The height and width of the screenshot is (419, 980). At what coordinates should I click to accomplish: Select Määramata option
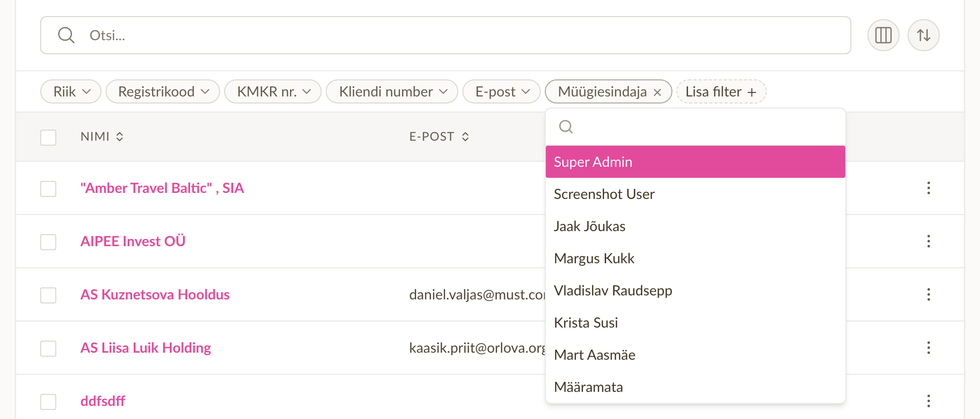696,387
